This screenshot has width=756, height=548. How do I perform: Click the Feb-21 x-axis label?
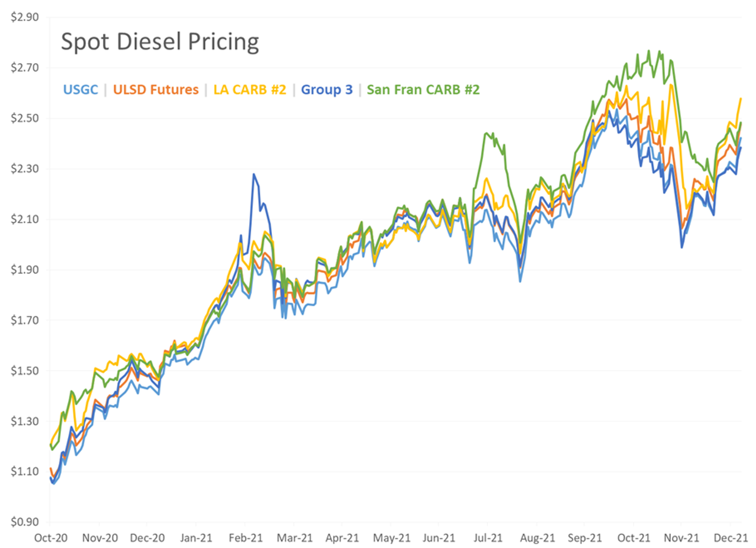coord(246,538)
